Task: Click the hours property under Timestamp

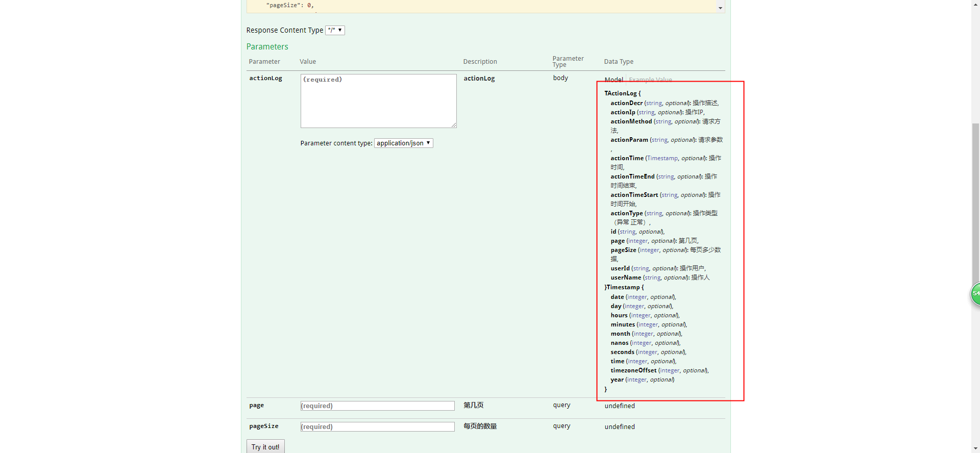Action: click(x=619, y=315)
